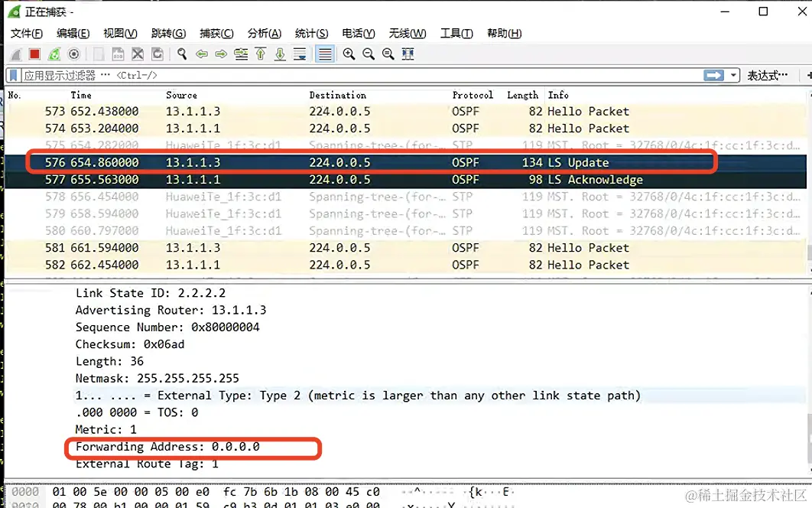
Task: Jump to first packet
Action: pos(261,54)
